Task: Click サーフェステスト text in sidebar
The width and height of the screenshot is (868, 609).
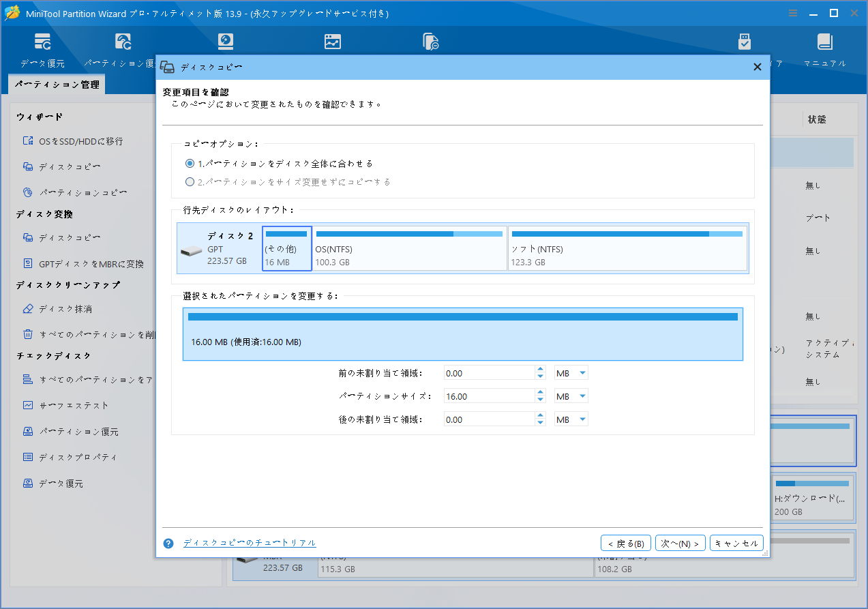Action: pos(74,405)
